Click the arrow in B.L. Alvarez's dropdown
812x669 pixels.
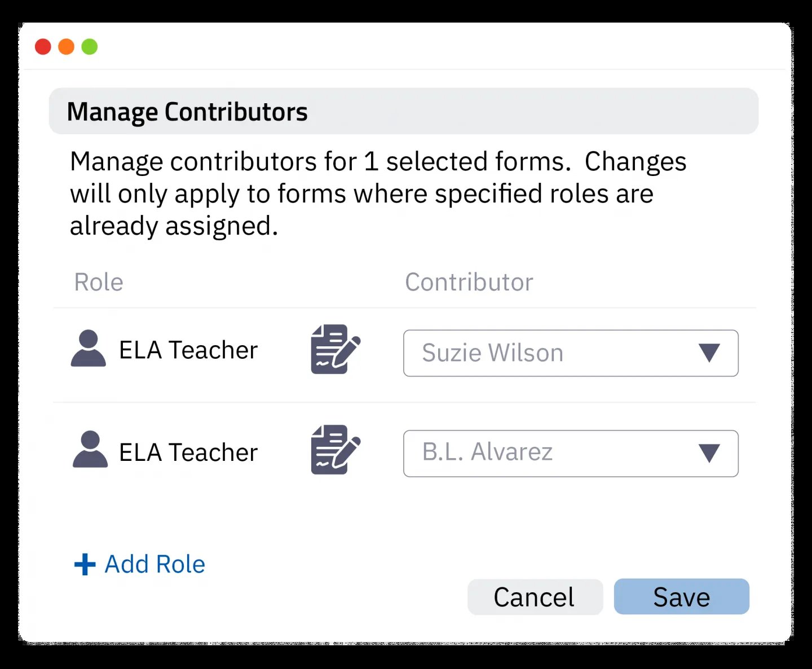click(x=709, y=454)
